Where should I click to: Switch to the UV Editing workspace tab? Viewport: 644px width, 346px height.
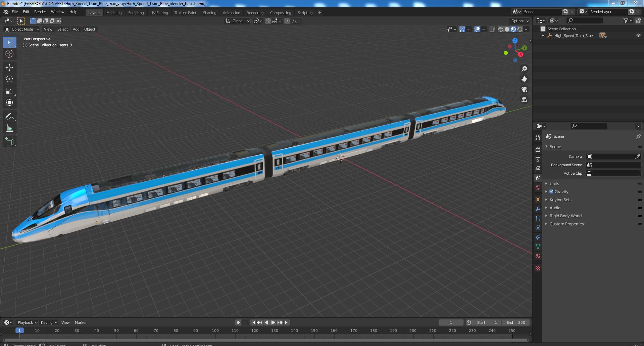tap(159, 13)
